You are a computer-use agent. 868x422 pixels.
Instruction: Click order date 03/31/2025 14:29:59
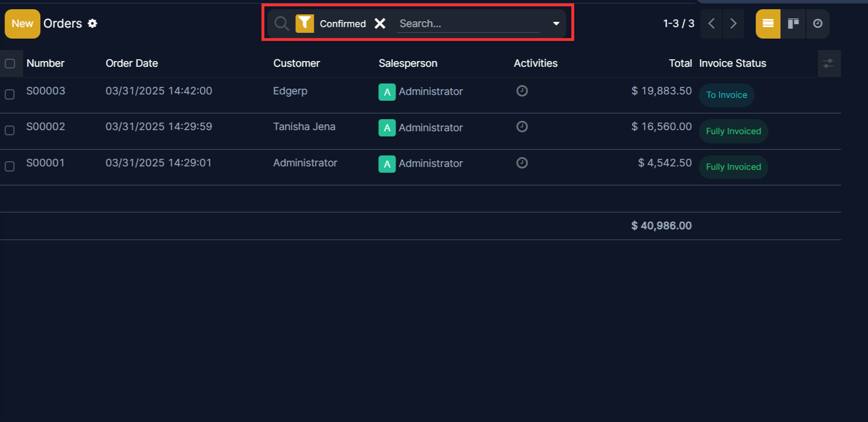159,127
